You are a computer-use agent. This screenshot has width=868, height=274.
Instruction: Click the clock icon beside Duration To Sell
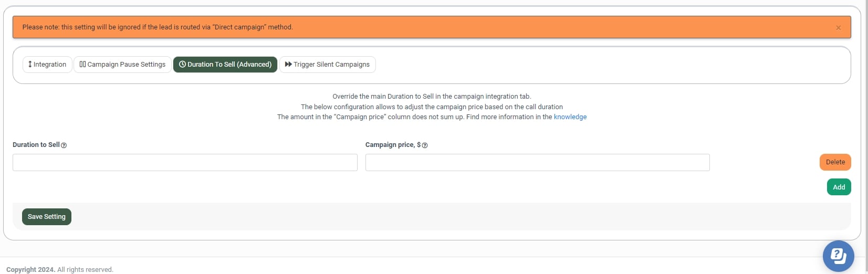pyautogui.click(x=182, y=64)
